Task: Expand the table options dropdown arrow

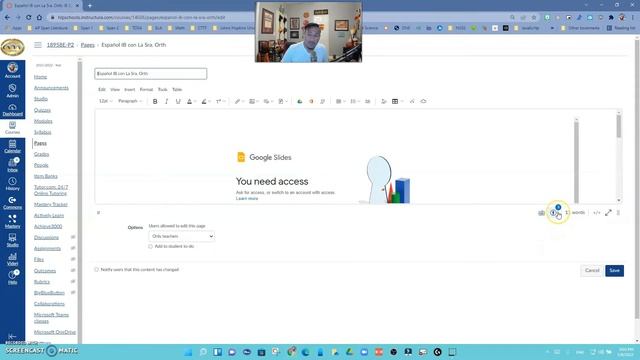Action: 402,101
